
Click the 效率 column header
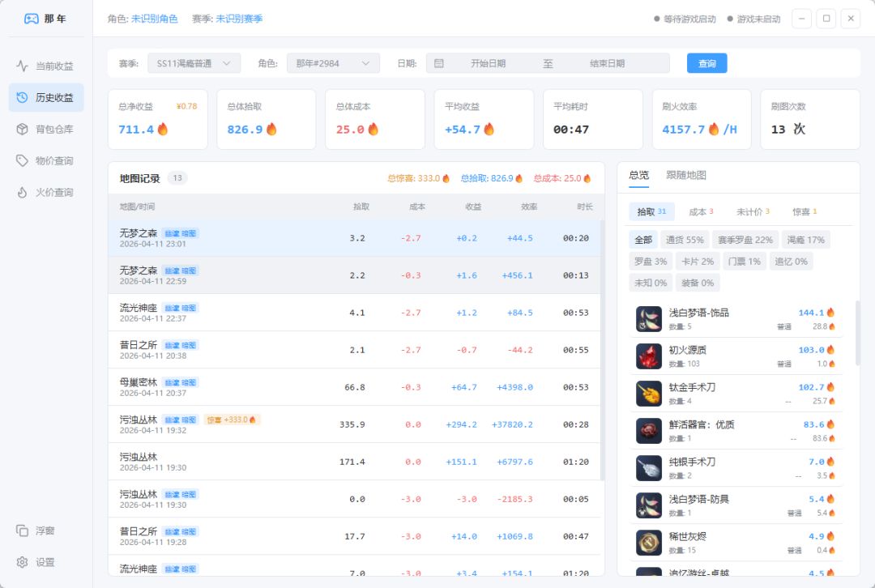coord(528,207)
